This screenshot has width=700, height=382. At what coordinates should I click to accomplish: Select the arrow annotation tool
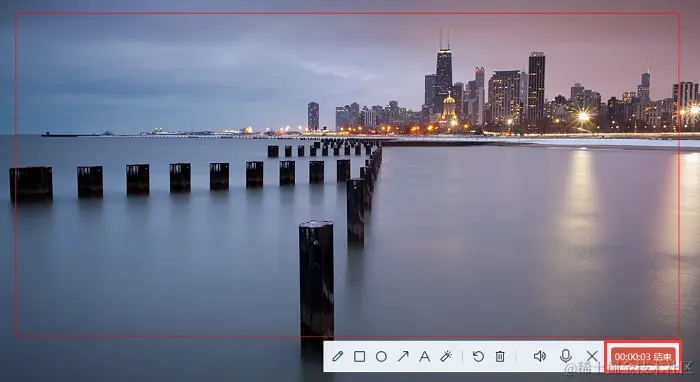(403, 356)
